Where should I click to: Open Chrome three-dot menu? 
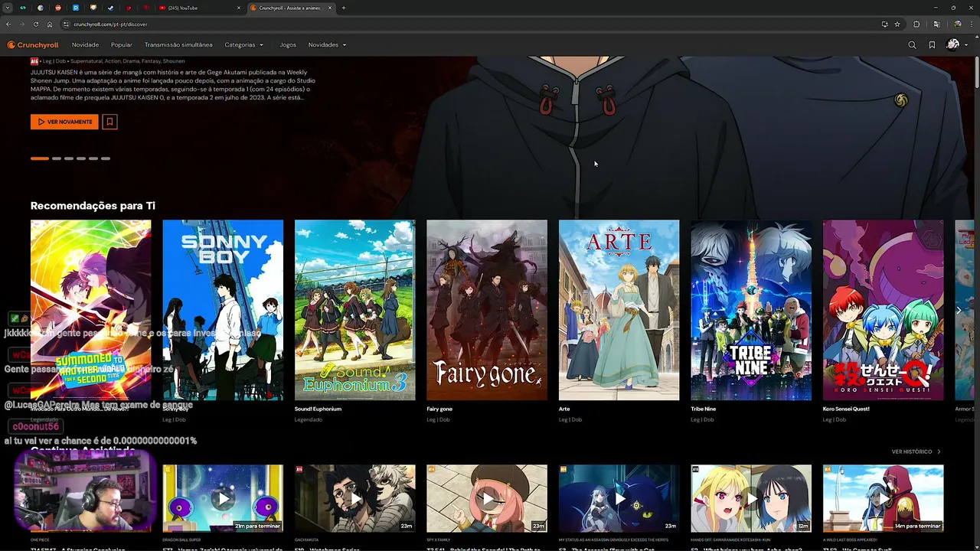click(971, 24)
